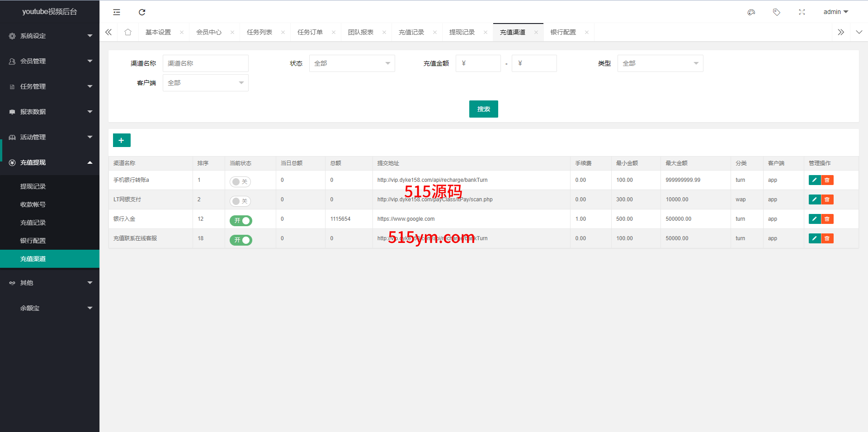Open the admin user menu

coord(835,12)
